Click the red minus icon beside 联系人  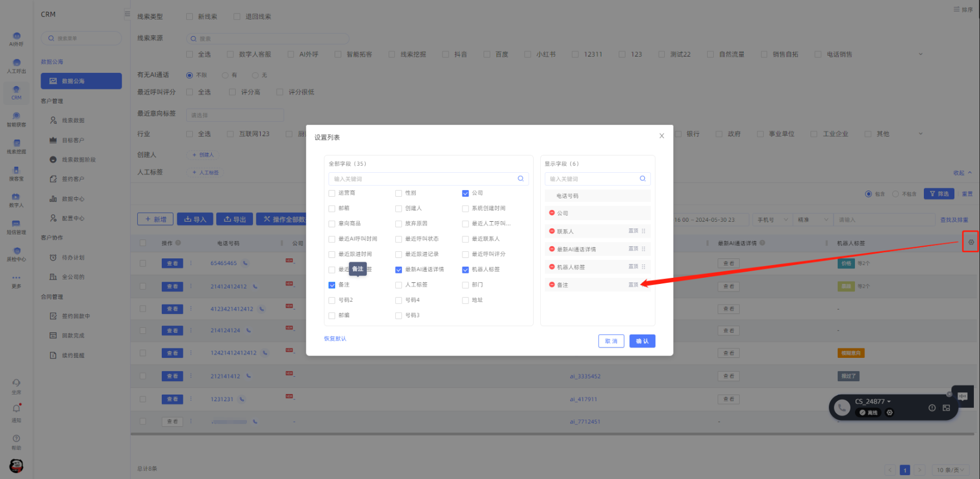point(552,231)
